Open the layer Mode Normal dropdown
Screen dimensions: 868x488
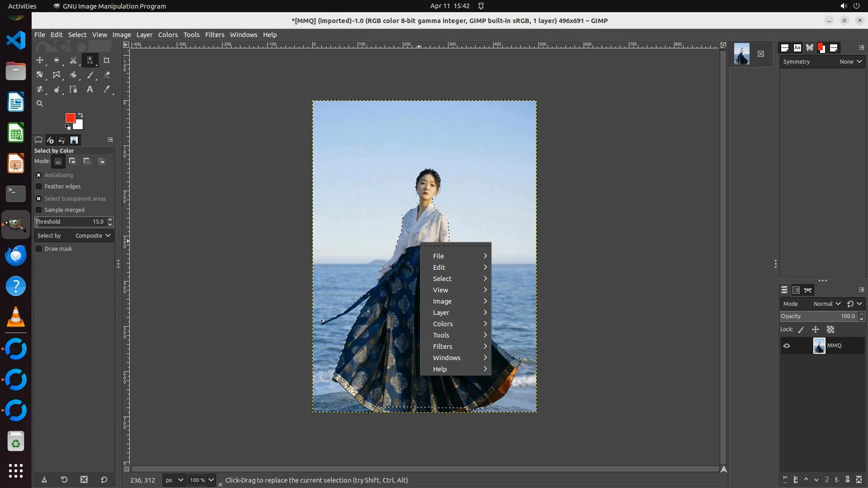(826, 304)
